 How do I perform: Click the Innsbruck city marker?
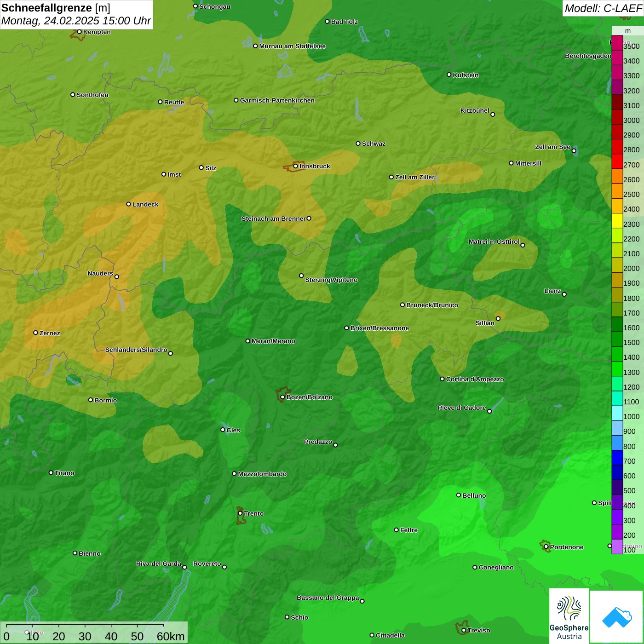pyautogui.click(x=296, y=166)
